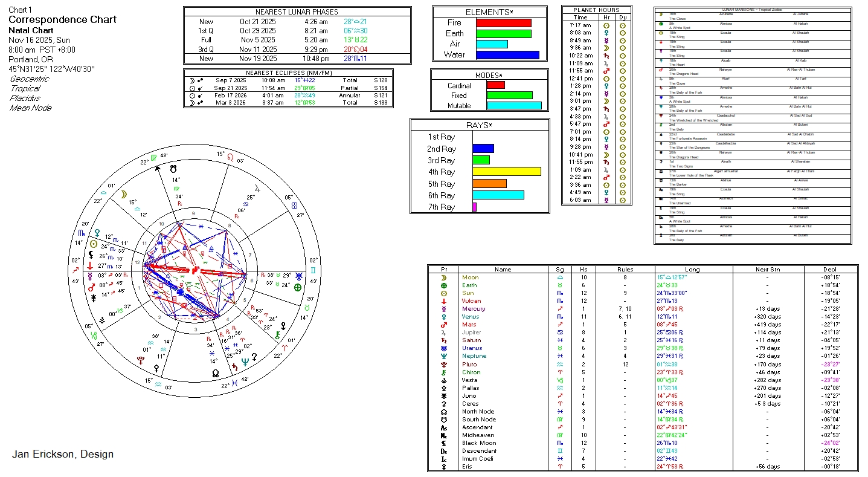Click the Feb 17 2026 Annular eclipse row

pos(288,96)
